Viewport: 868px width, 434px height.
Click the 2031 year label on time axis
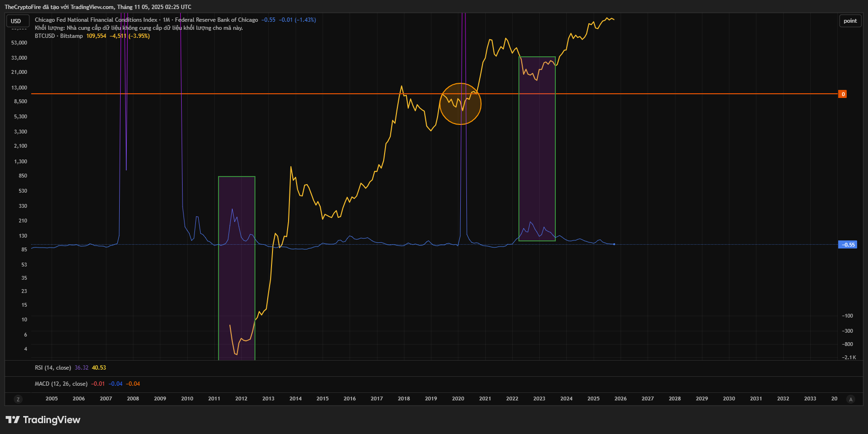pyautogui.click(x=756, y=399)
